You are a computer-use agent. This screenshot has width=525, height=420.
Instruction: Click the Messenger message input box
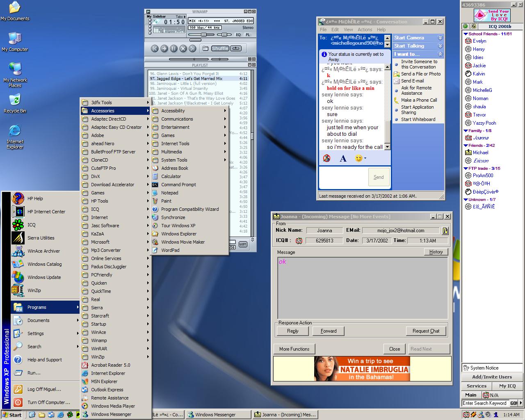click(343, 178)
